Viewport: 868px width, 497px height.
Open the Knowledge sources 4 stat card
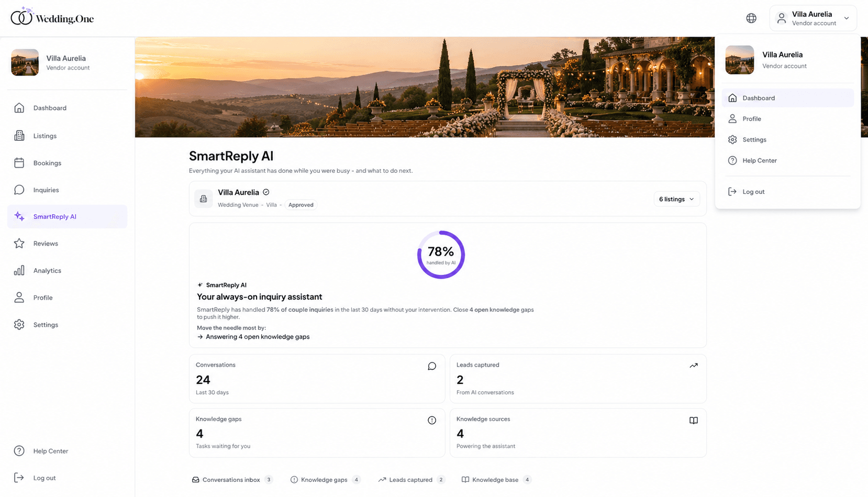point(578,433)
